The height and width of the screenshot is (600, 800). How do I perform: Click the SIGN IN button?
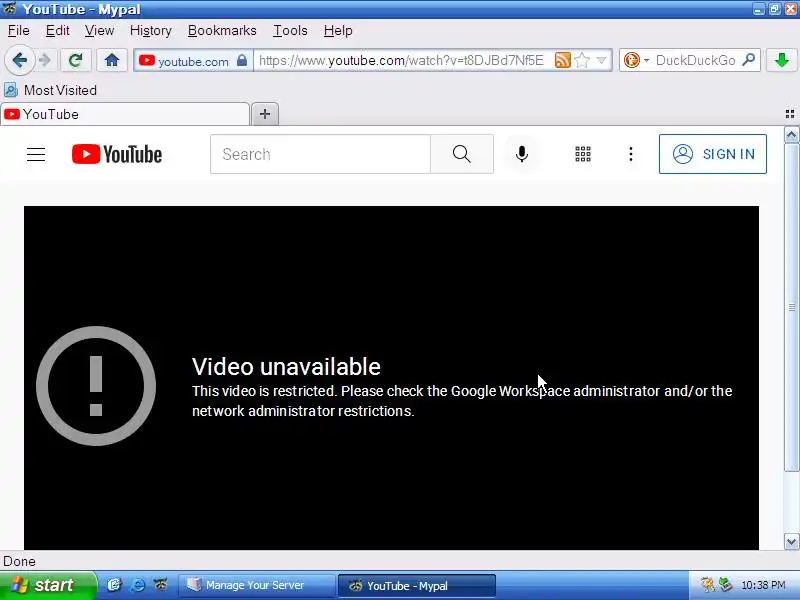[712, 154]
